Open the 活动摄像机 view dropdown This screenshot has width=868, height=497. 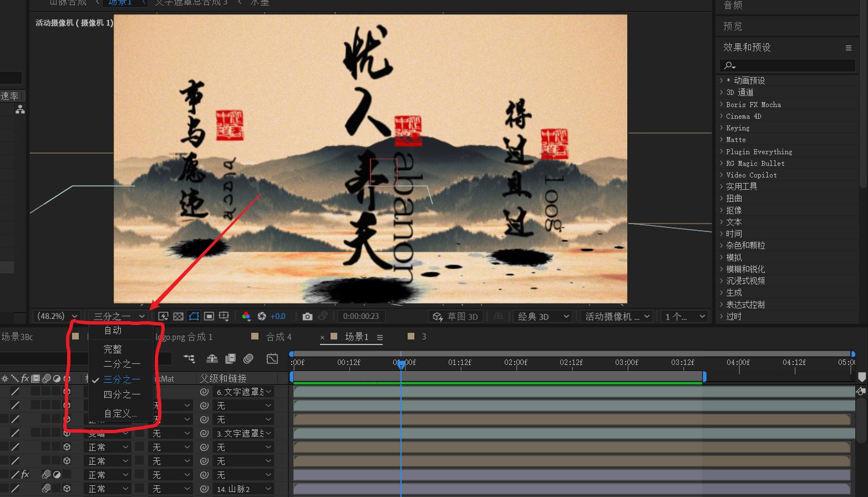(616, 316)
